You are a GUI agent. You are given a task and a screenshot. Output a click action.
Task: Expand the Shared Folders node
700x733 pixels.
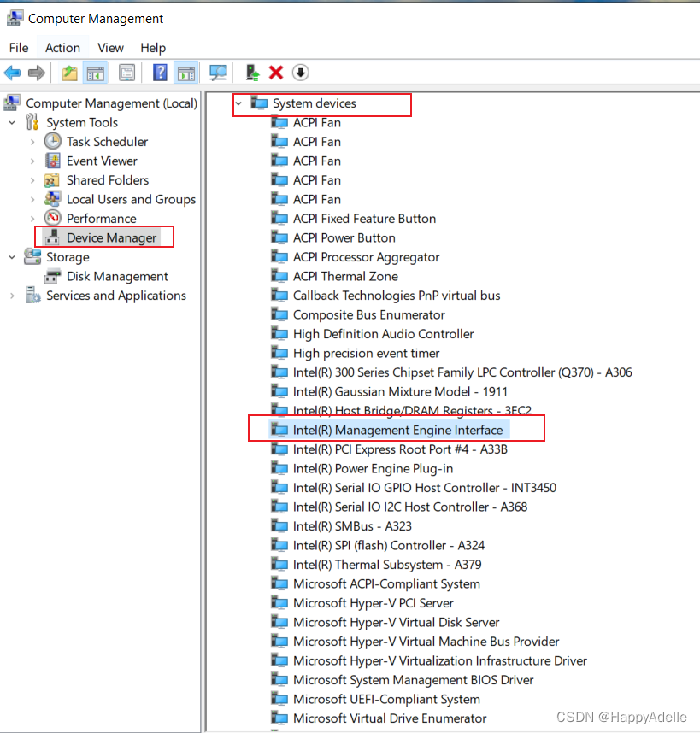32,180
